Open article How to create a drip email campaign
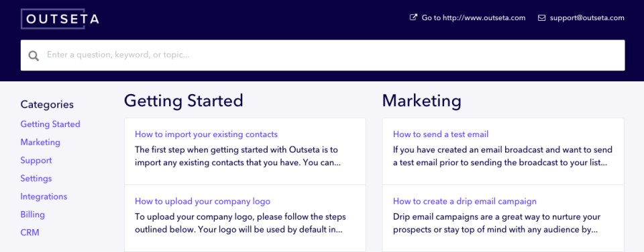This screenshot has width=644, height=252. (465, 202)
